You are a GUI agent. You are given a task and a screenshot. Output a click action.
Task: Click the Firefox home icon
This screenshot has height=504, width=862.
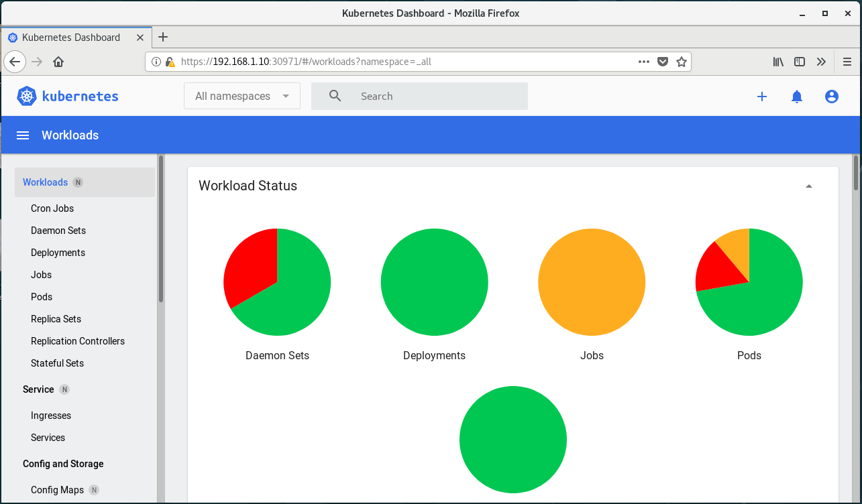tap(58, 62)
